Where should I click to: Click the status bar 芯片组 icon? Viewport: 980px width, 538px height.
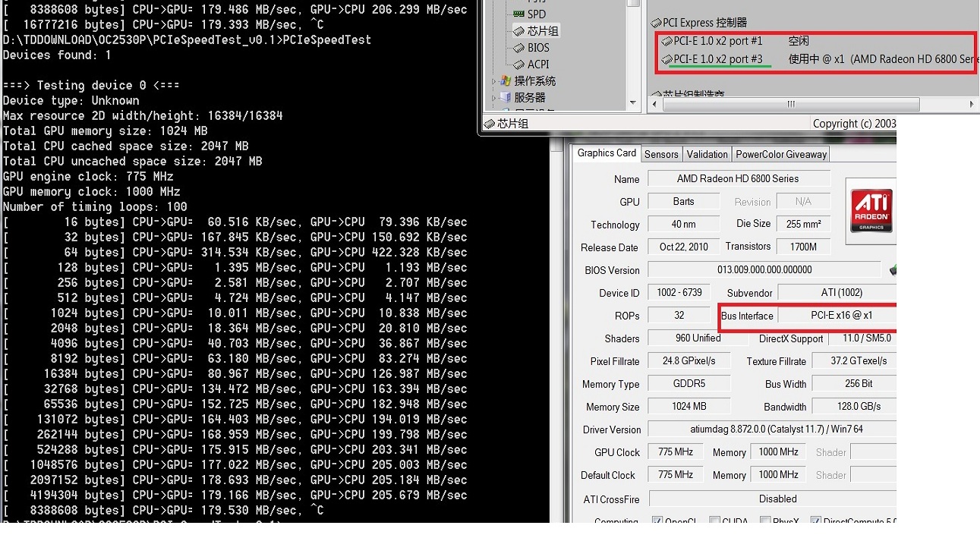pos(490,123)
